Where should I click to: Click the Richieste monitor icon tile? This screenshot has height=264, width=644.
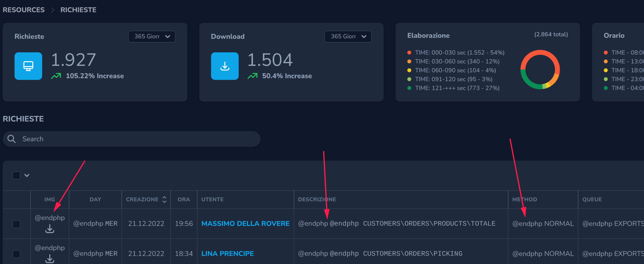coord(28,66)
